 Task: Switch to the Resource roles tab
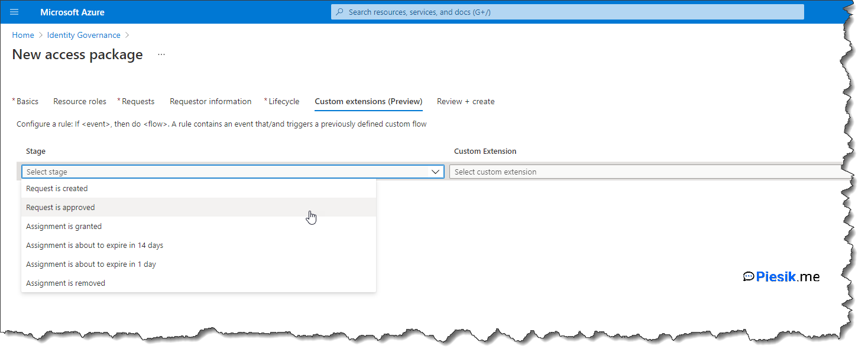pos(80,101)
